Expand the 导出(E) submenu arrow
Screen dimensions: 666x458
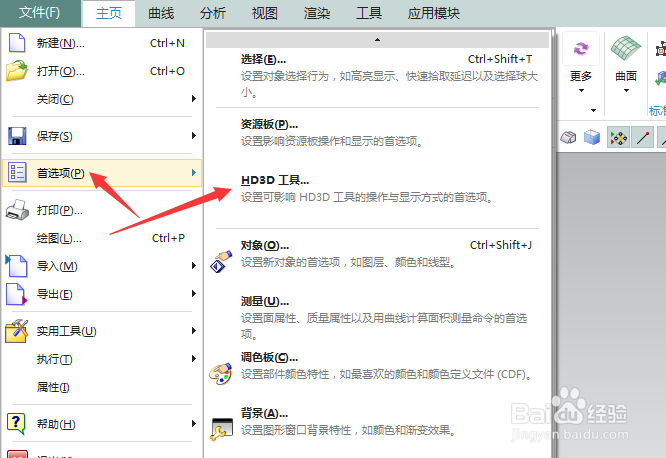pos(194,294)
